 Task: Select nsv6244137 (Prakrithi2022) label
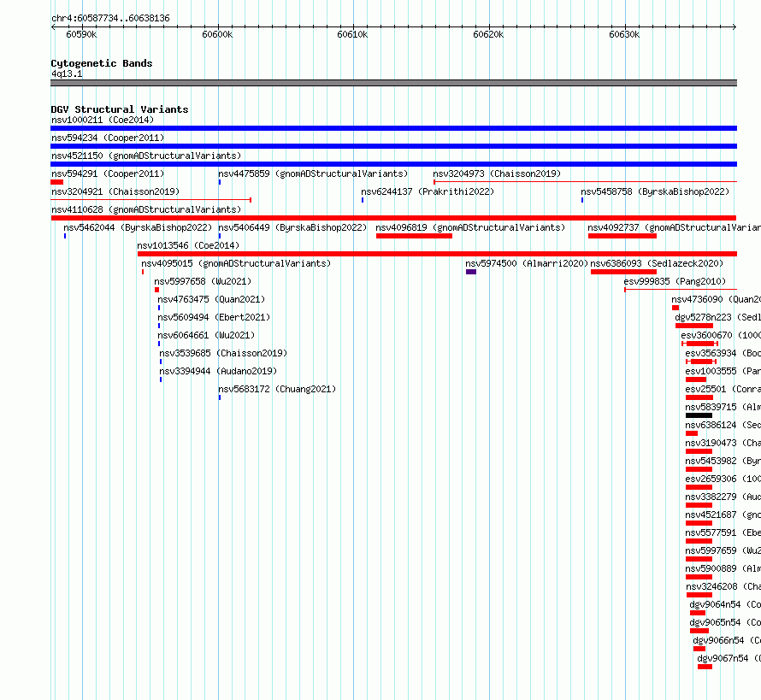tap(427, 191)
